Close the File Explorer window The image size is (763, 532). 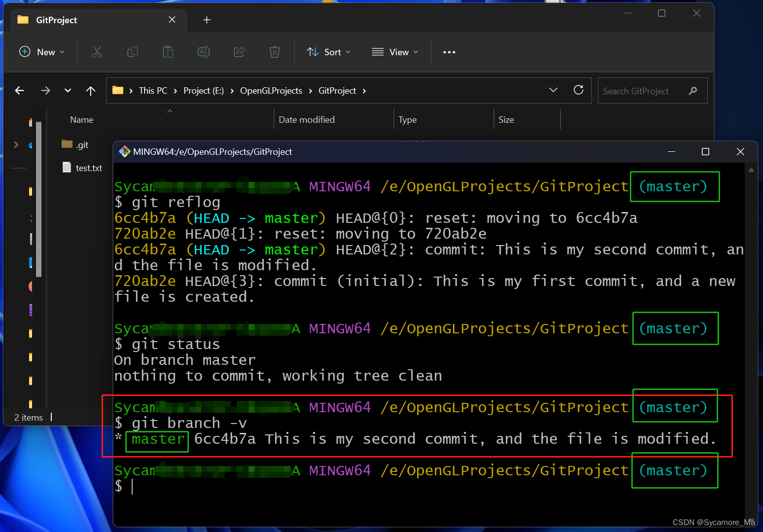[x=696, y=13]
